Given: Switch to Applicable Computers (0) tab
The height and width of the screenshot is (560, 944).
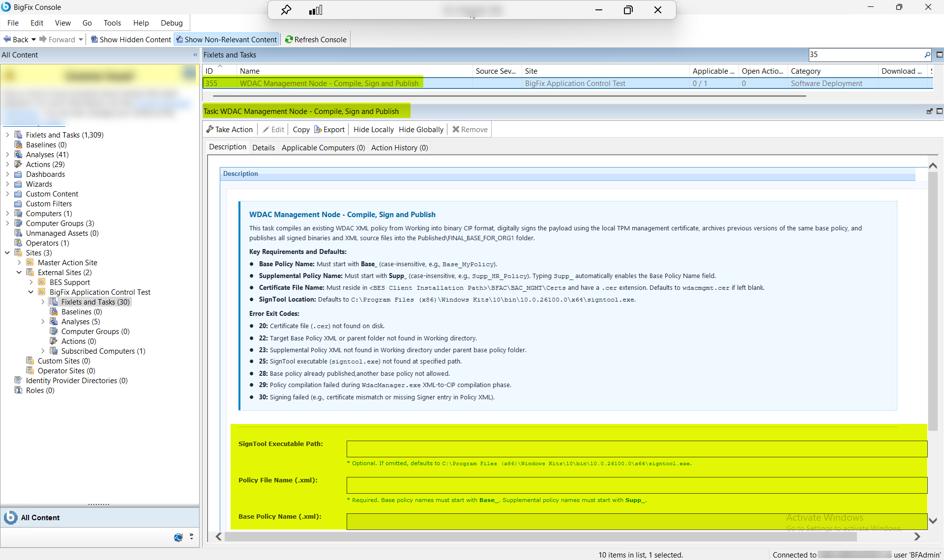Looking at the screenshot, I should pos(324,148).
